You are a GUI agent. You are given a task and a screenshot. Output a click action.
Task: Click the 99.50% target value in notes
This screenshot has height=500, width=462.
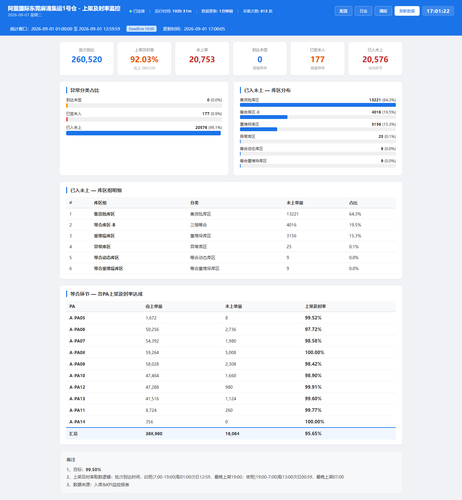93,469
